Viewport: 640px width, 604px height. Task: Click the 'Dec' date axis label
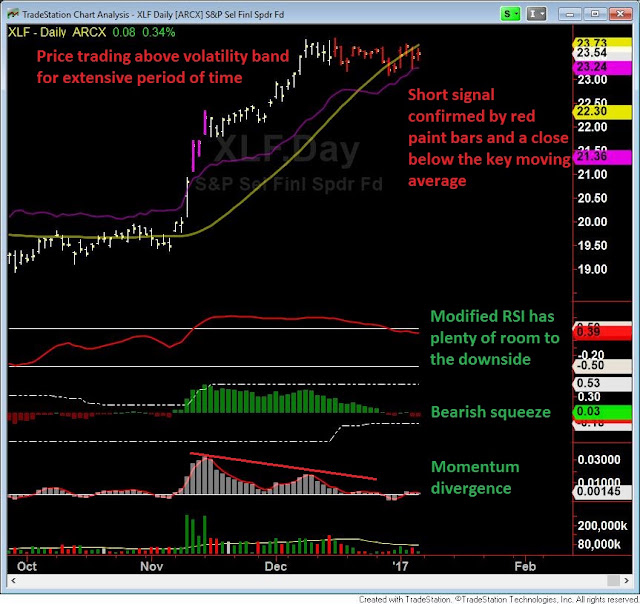click(276, 566)
